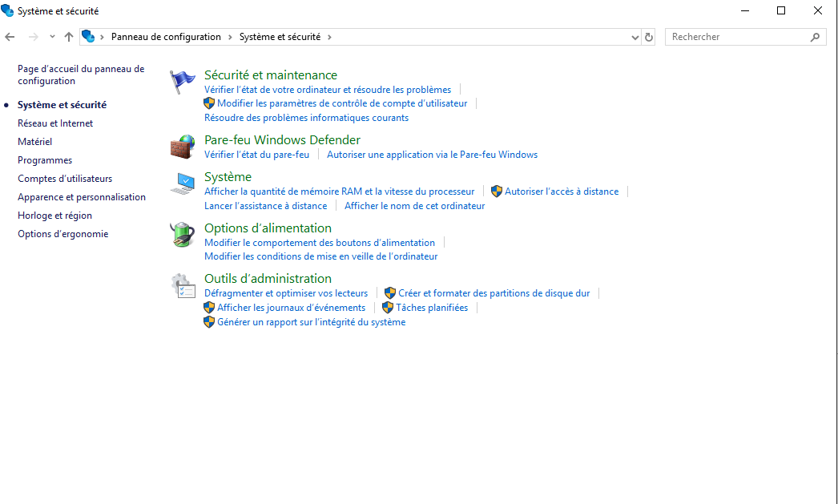Click Modifier les paramètres de contrôle de compte
Image resolution: width=838 pixels, height=504 pixels.
342,103
